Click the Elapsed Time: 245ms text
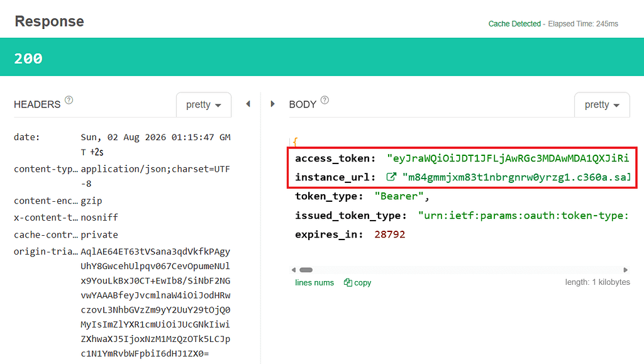Screen dimensions: 644x364 click(583, 24)
